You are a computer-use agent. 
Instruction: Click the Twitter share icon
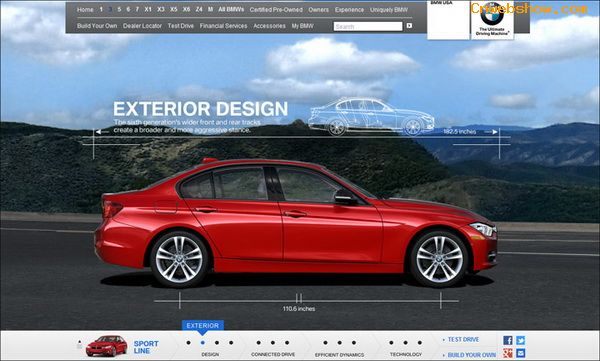click(520, 340)
